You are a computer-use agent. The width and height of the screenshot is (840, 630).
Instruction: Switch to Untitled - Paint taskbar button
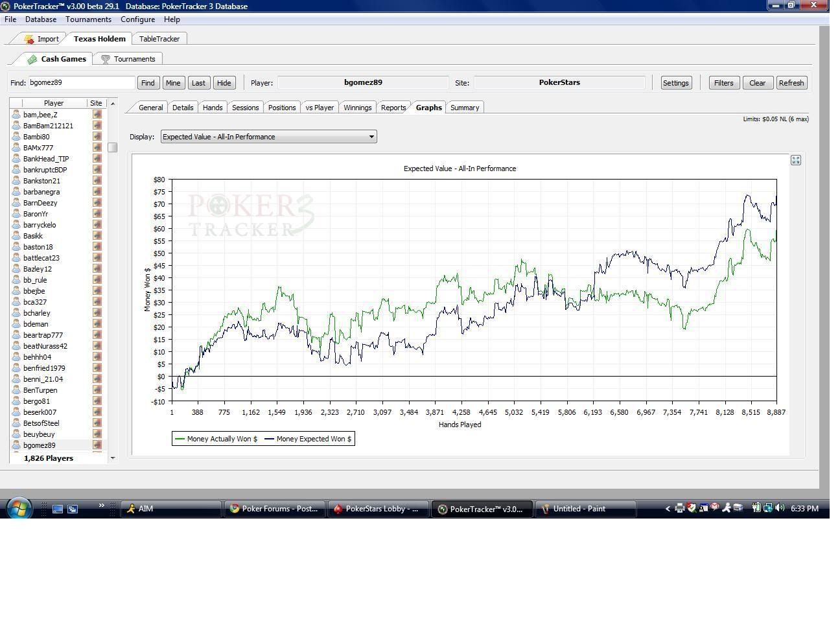coord(586,509)
